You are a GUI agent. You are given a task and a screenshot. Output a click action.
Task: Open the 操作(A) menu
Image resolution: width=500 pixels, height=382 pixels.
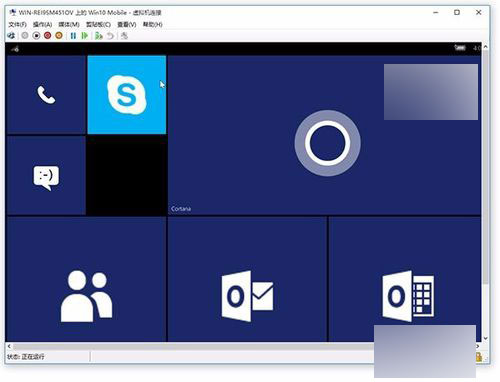pos(42,24)
